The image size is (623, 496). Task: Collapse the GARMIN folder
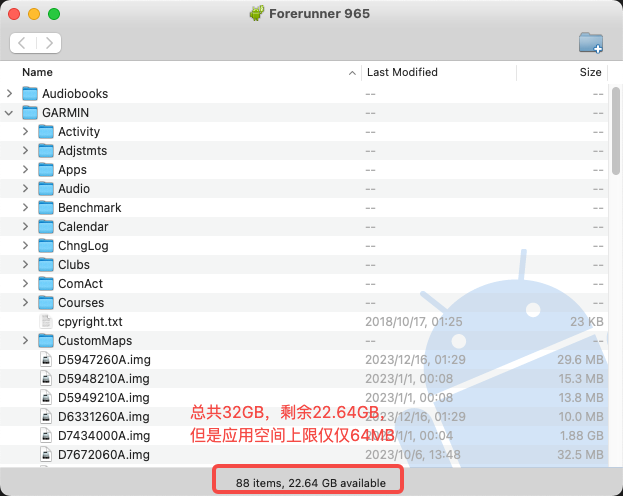pyautogui.click(x=9, y=113)
